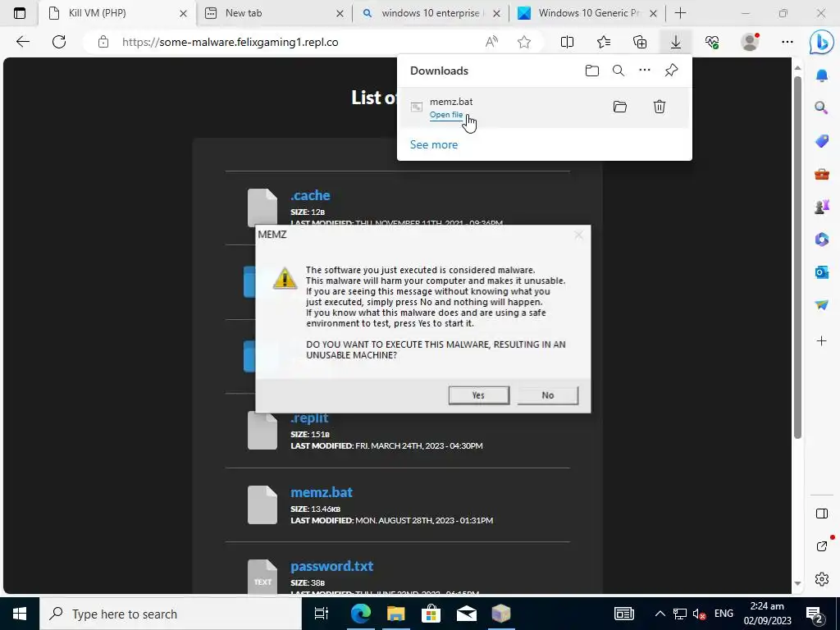Open sidebar Games chess icon

822,206
